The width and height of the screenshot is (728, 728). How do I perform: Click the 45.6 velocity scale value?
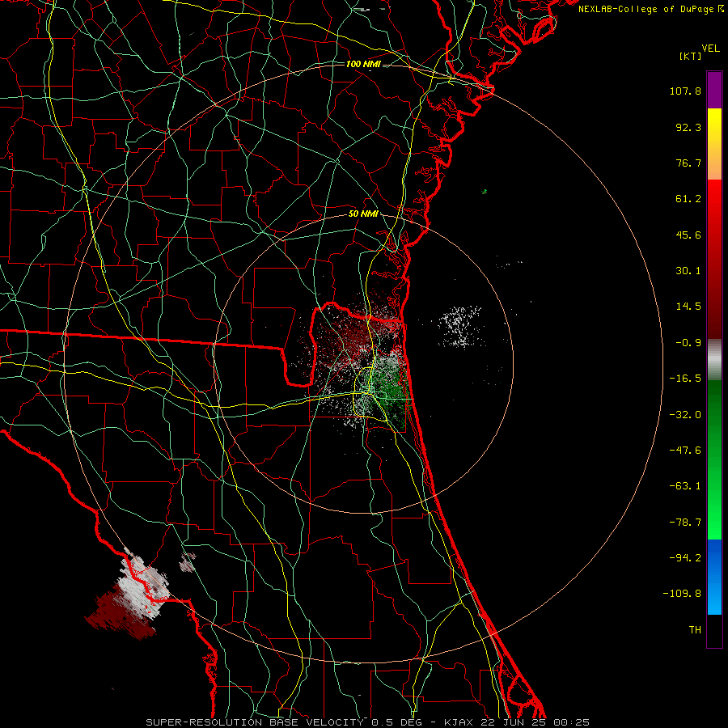pos(688,235)
